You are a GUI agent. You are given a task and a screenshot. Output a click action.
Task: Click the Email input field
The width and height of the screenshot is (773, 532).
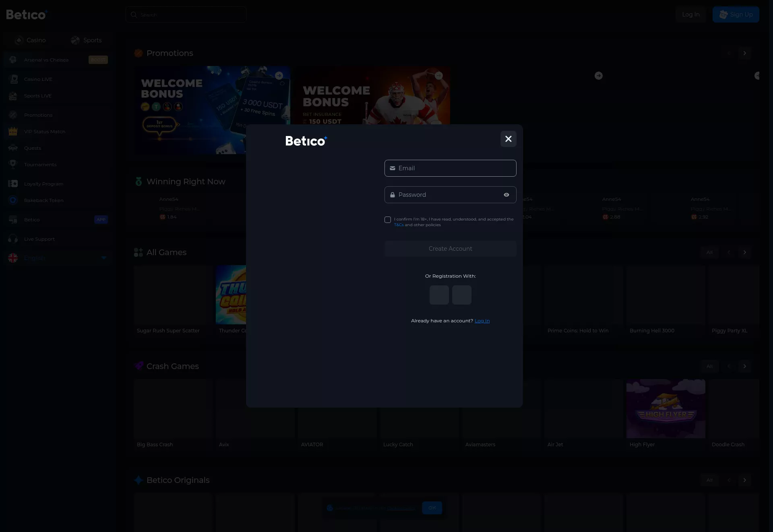coord(450,168)
